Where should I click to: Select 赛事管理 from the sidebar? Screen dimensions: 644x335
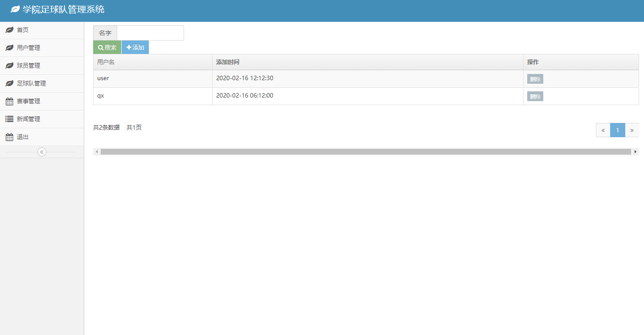pyautogui.click(x=42, y=101)
